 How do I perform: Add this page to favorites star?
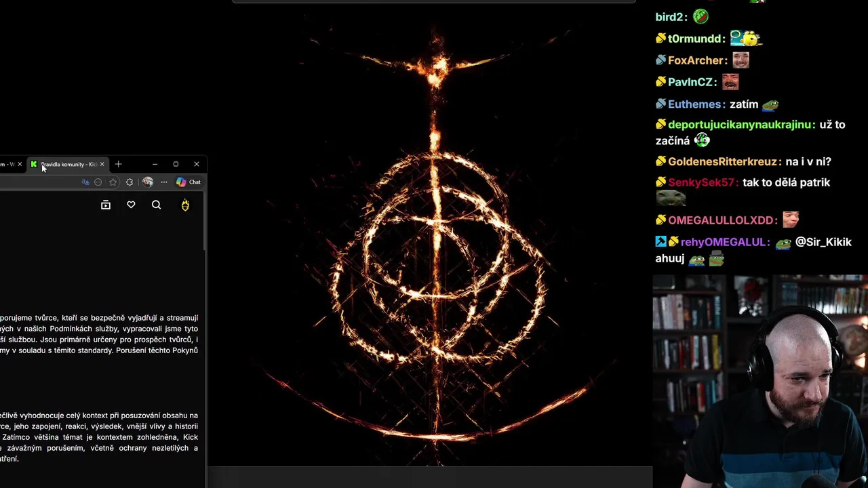[x=113, y=182]
